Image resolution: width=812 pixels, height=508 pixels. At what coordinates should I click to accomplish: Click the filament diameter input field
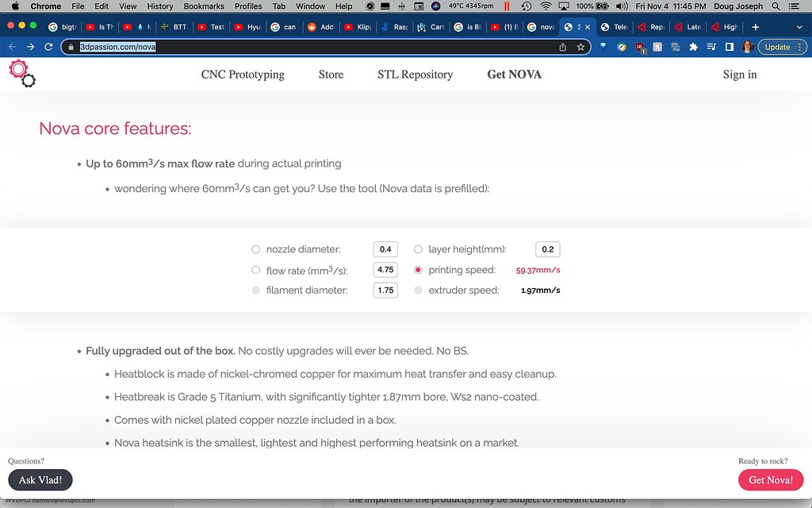click(385, 291)
